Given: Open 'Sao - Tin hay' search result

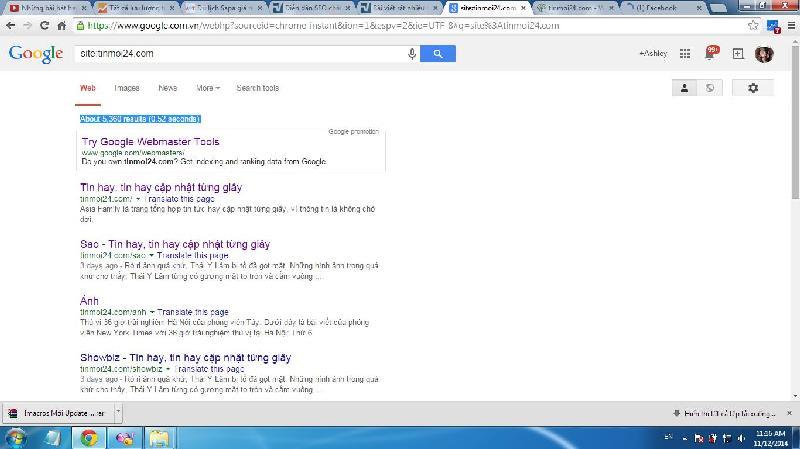Looking at the screenshot, I should [175, 244].
